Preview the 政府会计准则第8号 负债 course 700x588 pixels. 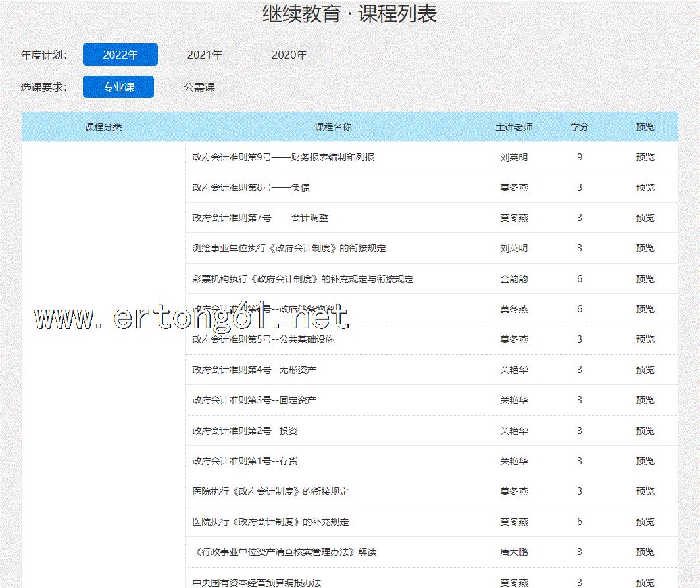(x=645, y=187)
